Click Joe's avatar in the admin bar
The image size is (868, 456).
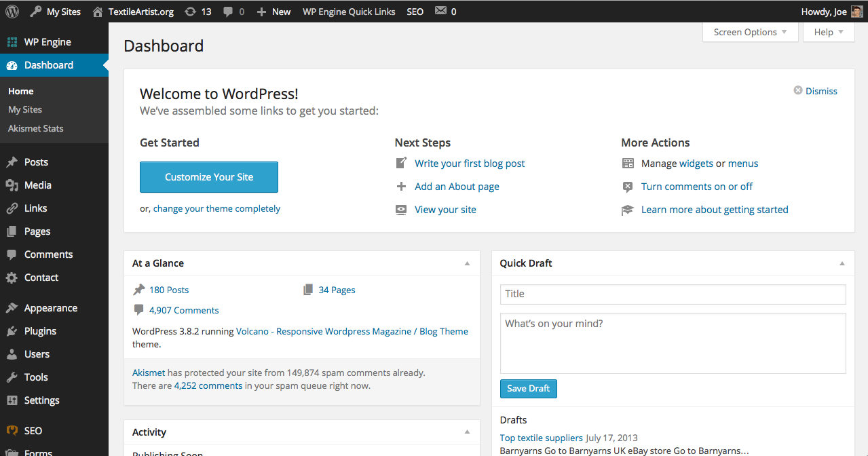pos(856,12)
